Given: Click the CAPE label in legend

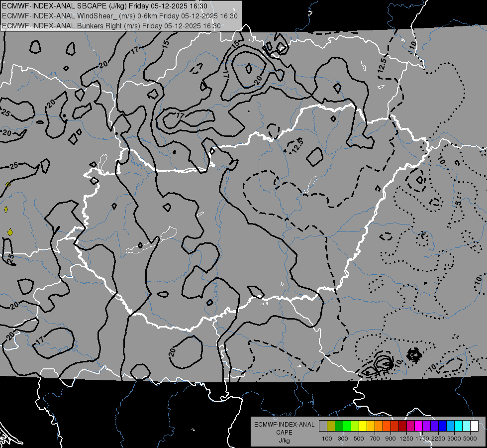Looking at the screenshot, I should (x=284, y=433).
